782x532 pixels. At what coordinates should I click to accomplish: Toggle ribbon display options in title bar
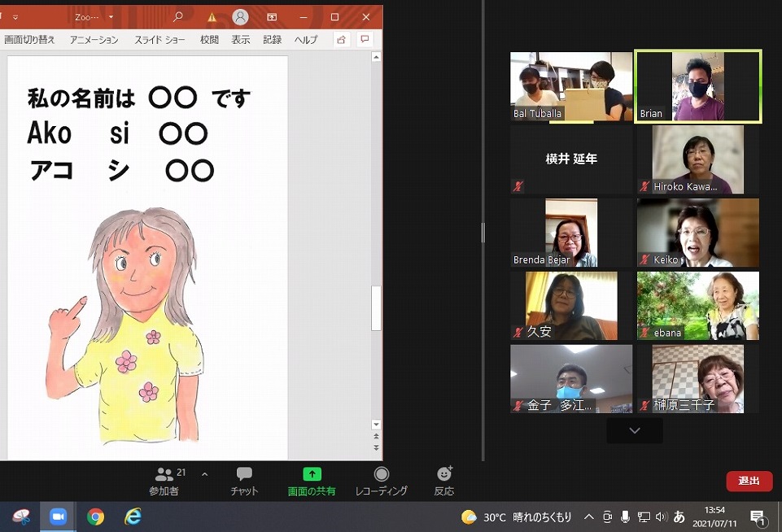click(x=272, y=17)
